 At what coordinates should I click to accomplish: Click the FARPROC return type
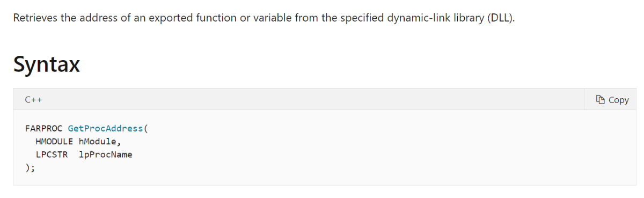[x=43, y=129]
